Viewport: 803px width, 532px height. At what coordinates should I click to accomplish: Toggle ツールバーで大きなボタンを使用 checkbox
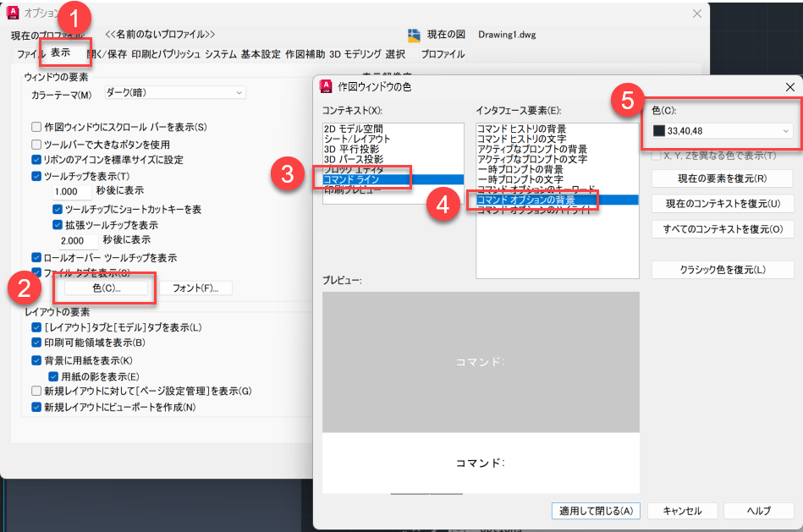36,145
